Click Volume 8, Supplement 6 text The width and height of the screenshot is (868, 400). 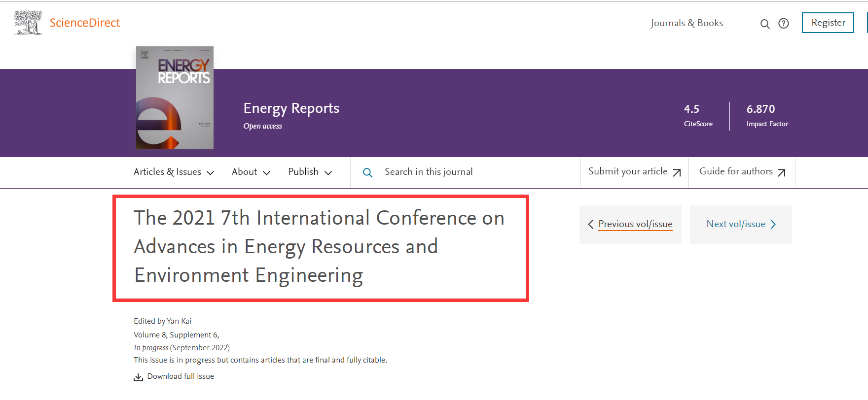(x=176, y=335)
